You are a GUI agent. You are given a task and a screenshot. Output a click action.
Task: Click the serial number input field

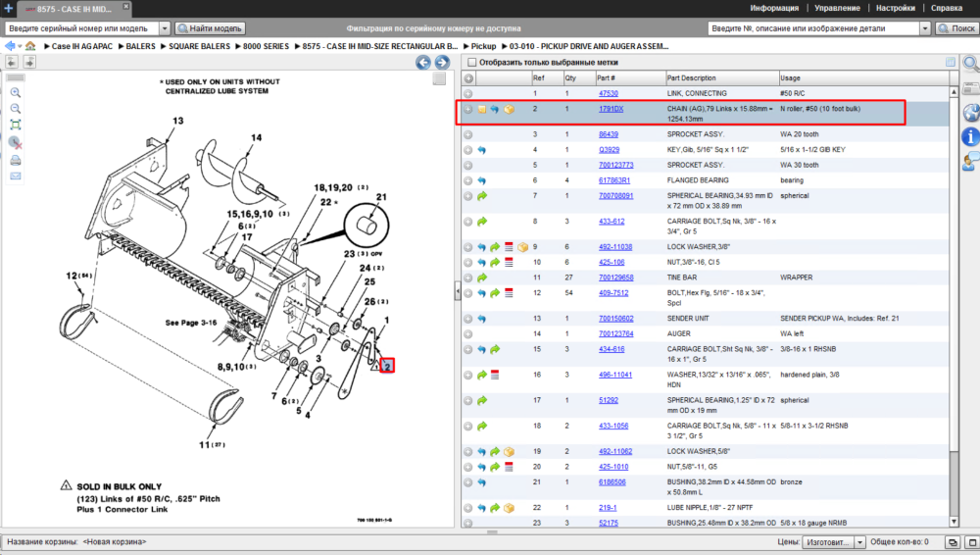coord(82,28)
